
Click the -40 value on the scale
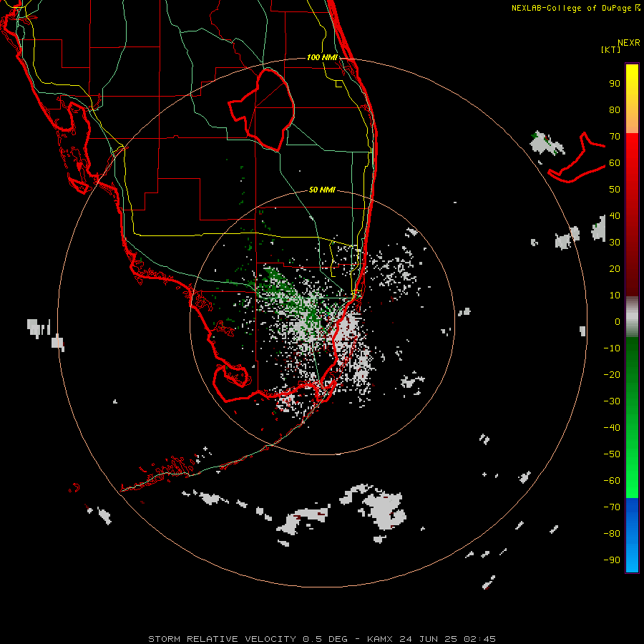point(612,428)
